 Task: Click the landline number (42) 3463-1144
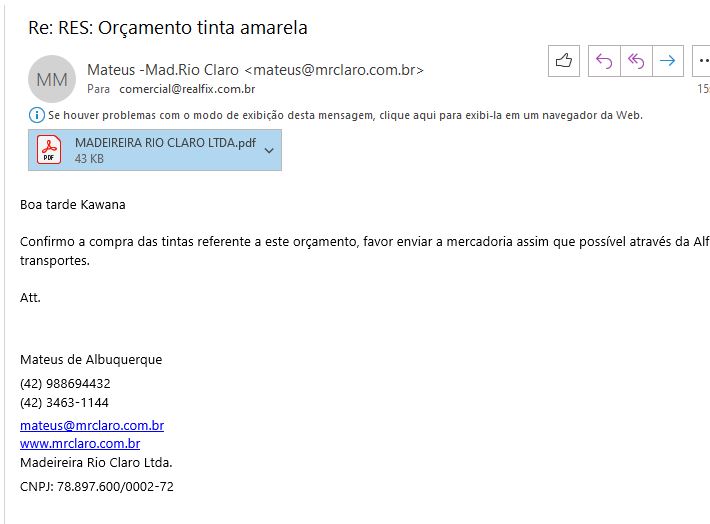[64, 402]
